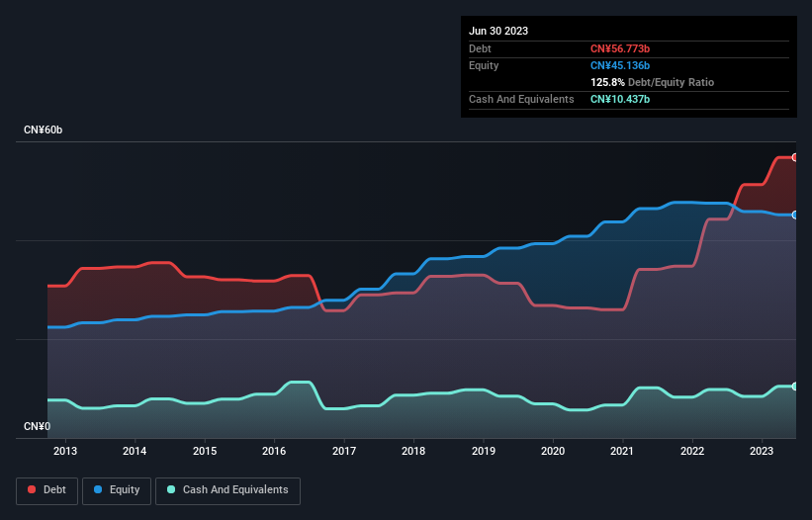Click the red Debt legend dot
Image resolution: width=812 pixels, height=520 pixels.
tap(32, 489)
